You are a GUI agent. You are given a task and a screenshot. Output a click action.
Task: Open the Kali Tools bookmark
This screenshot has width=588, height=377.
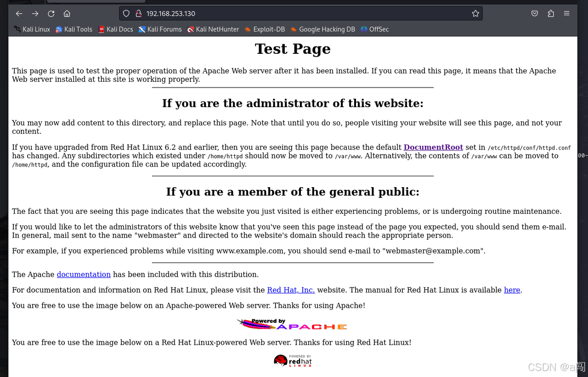point(74,29)
